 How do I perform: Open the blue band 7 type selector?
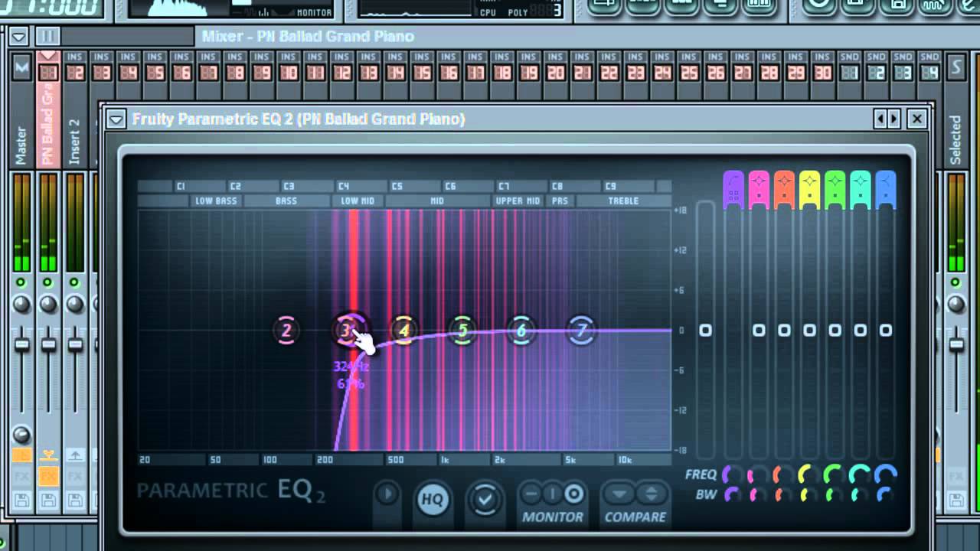click(886, 190)
